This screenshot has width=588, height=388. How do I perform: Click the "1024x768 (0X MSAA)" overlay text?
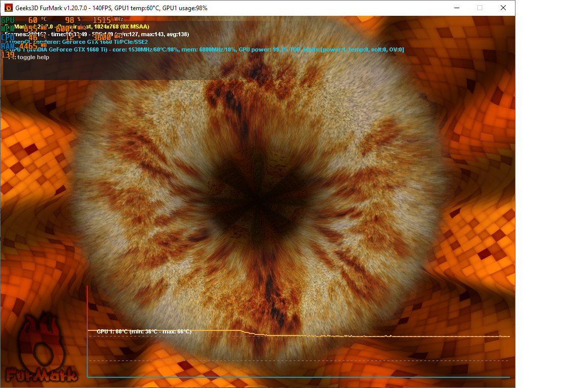[121, 27]
